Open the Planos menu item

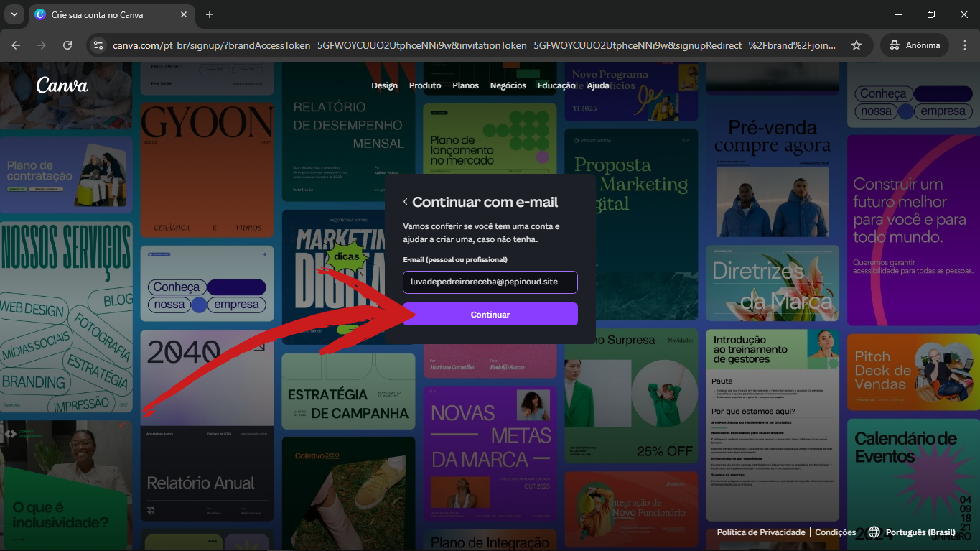tap(466, 85)
